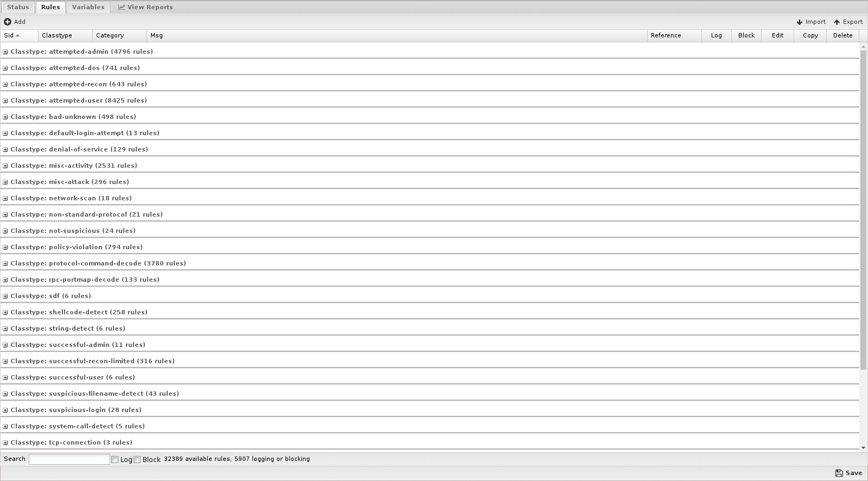Image resolution: width=868 pixels, height=481 pixels.
Task: Click the Log column header
Action: tap(717, 35)
